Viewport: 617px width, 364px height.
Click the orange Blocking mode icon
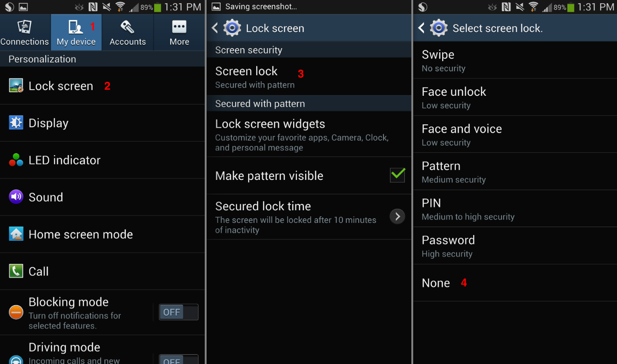click(16, 312)
